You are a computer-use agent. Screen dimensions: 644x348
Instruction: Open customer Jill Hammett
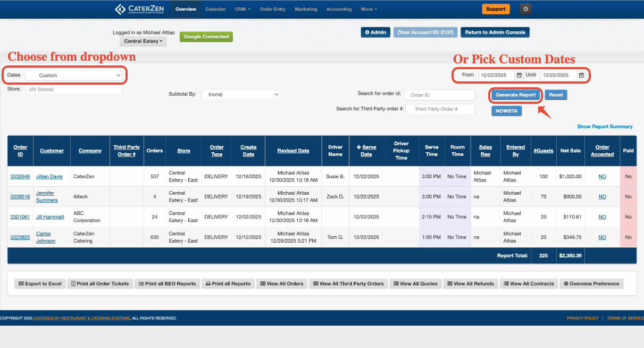(x=50, y=217)
